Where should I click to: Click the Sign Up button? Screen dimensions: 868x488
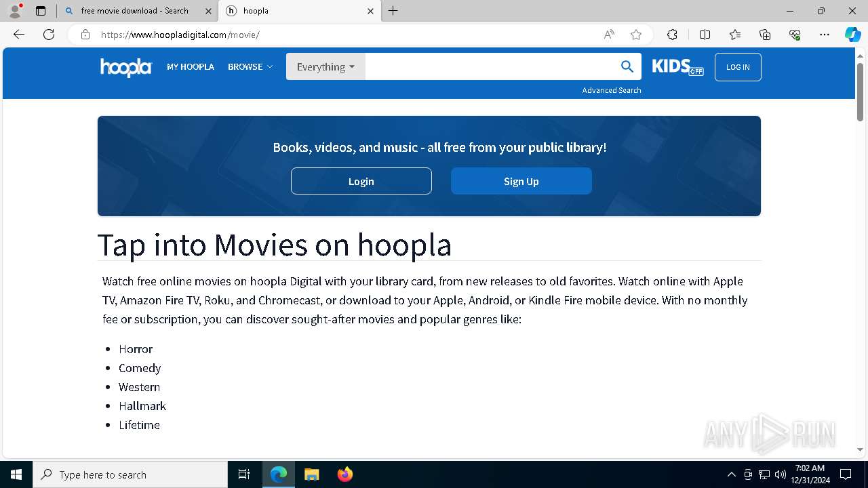(521, 181)
